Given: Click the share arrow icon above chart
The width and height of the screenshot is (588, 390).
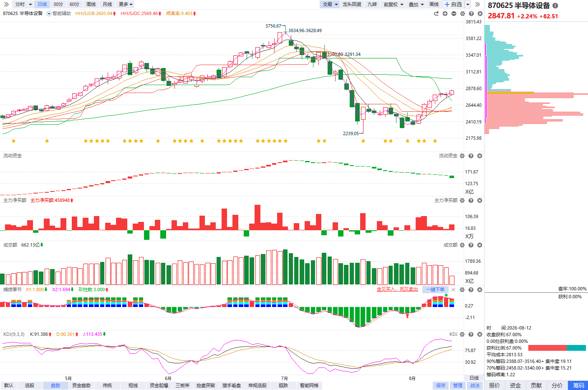Looking at the screenshot, I should (436, 14).
